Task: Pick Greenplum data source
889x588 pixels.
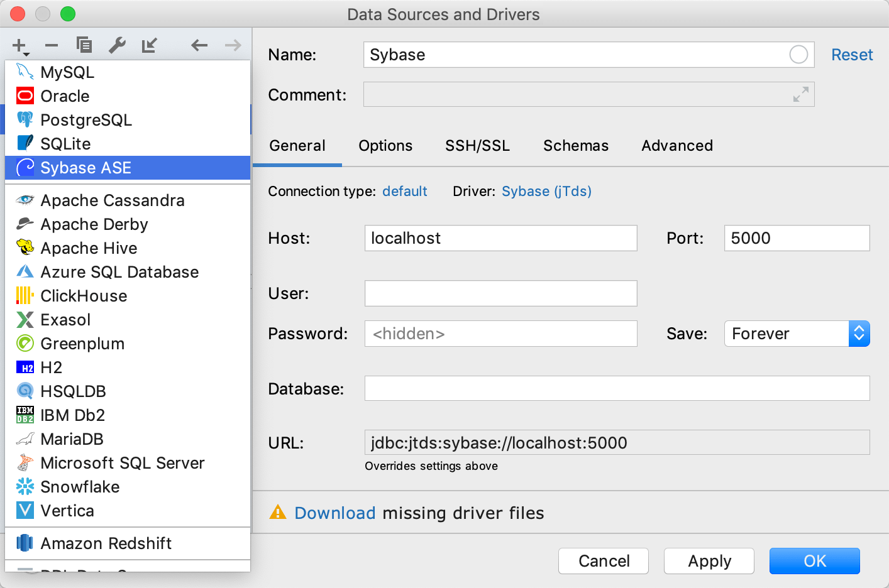Action: tap(128, 344)
